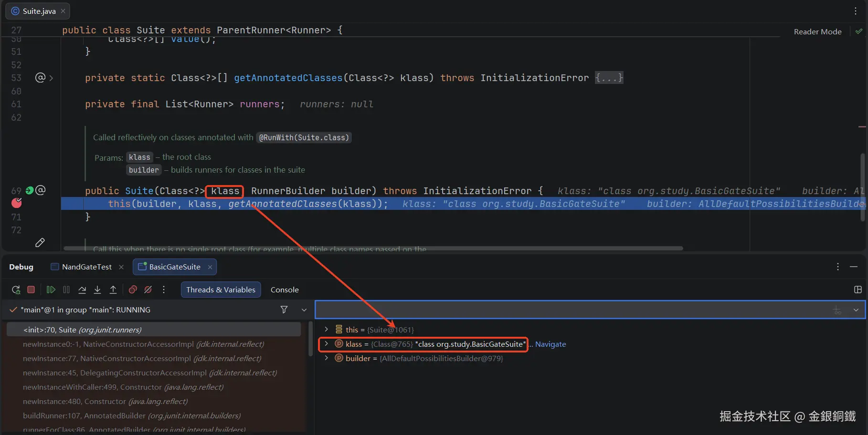Toggle Reader Mode

point(817,31)
